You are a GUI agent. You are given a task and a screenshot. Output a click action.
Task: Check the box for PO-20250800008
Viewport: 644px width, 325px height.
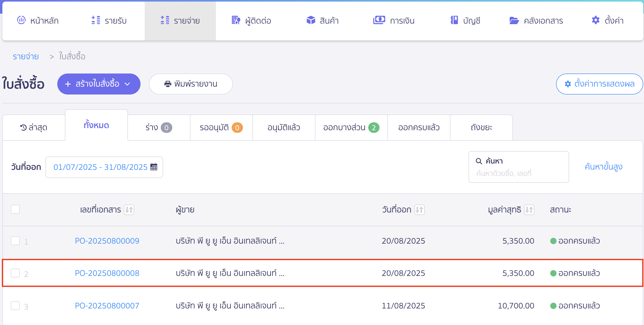[15, 273]
